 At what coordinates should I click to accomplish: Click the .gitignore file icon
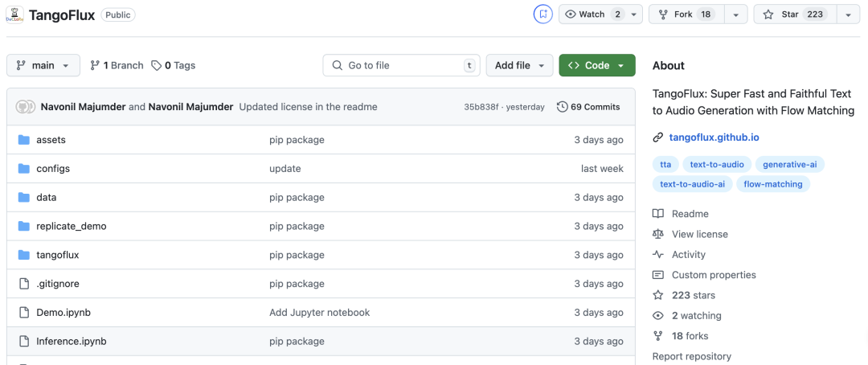coord(23,284)
